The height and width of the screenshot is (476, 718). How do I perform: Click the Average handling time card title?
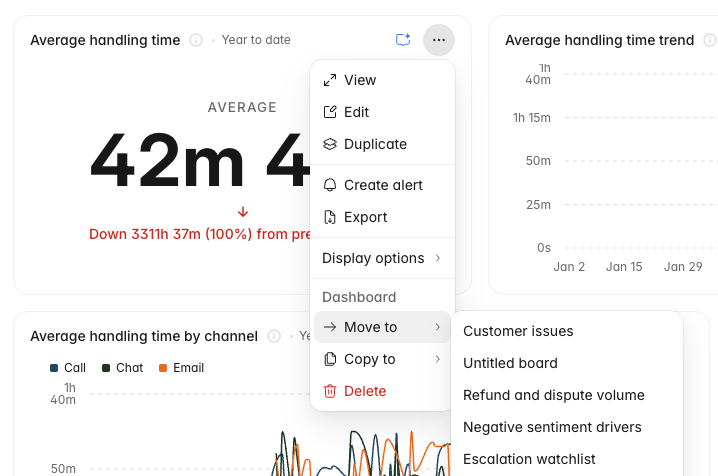point(105,40)
